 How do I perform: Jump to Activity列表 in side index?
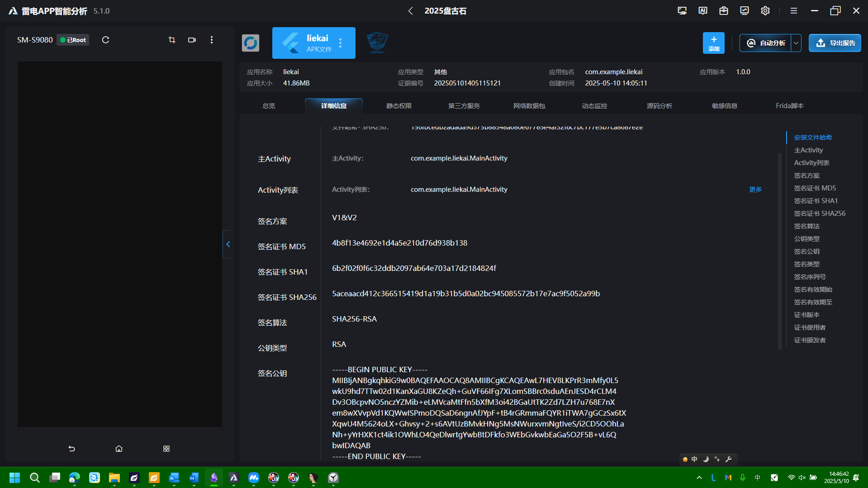click(811, 163)
